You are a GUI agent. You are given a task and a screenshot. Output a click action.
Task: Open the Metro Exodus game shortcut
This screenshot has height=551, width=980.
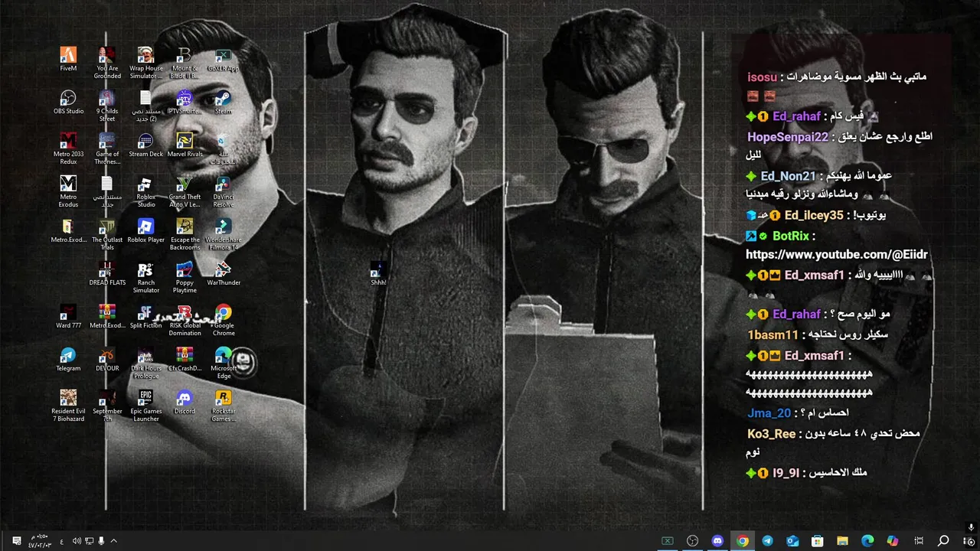[68, 192]
